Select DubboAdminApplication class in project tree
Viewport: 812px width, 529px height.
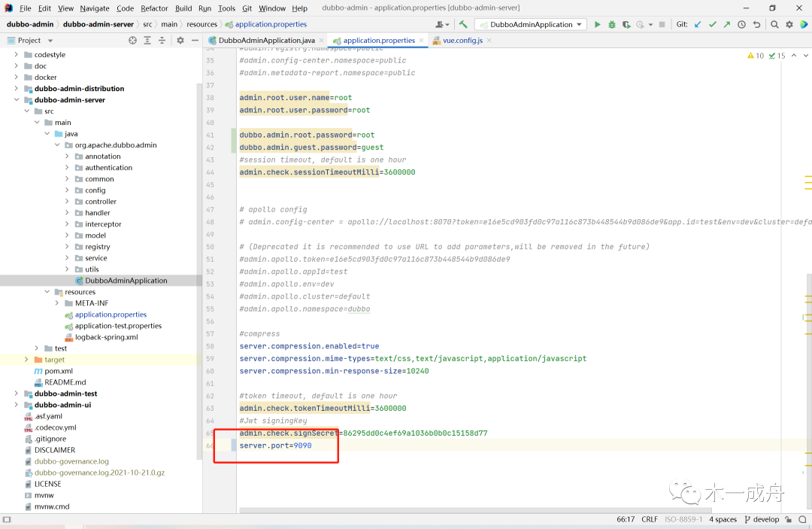click(x=126, y=281)
